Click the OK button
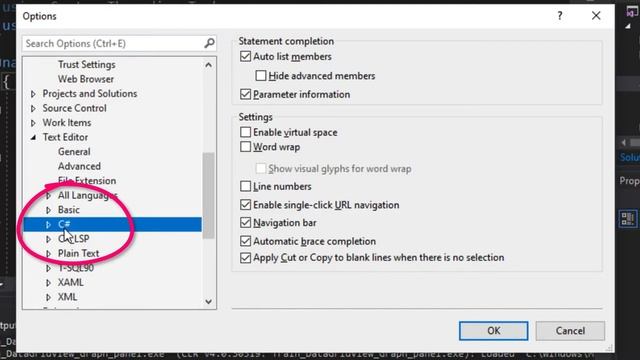 pos(493,331)
